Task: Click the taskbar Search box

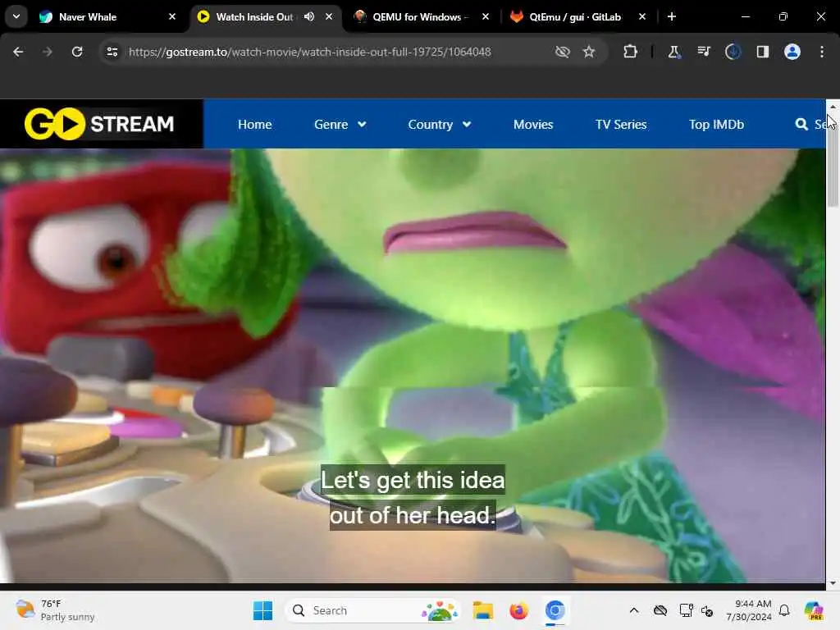Action: pyautogui.click(x=373, y=610)
